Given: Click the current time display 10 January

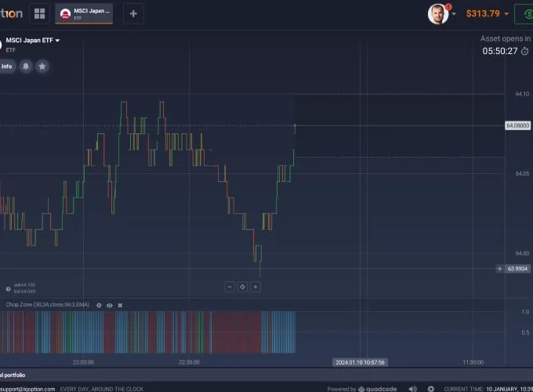Looking at the screenshot, I should pos(488,389).
